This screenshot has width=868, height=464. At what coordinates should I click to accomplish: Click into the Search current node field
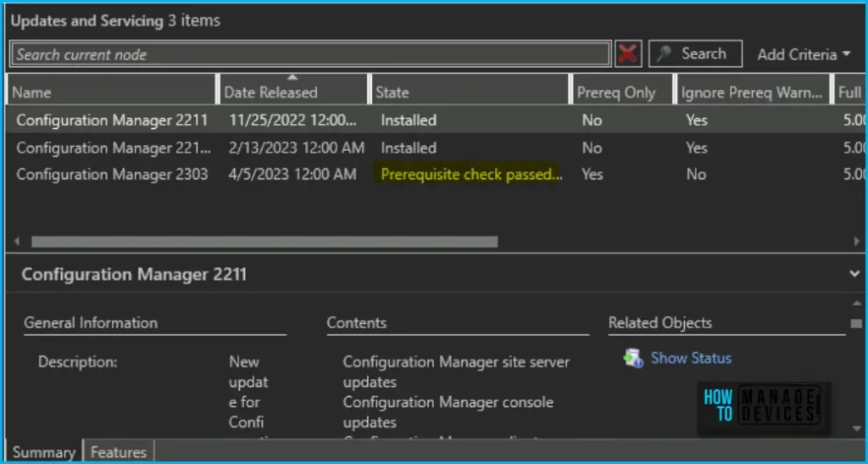[309, 54]
